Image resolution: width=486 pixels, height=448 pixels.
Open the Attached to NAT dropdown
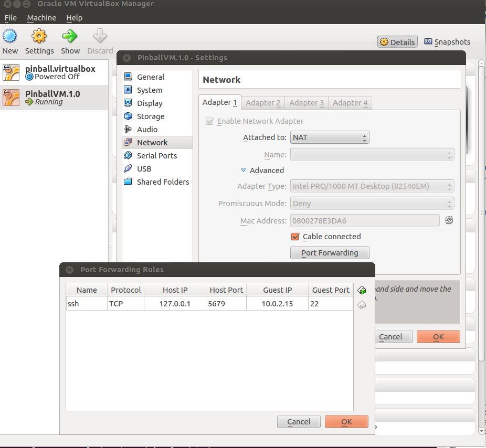pos(330,137)
